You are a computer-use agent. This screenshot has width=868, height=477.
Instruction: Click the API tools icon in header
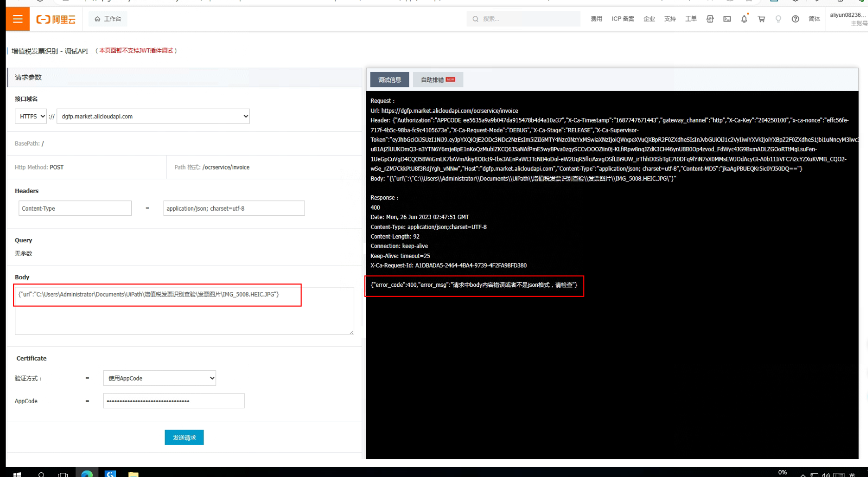click(x=710, y=19)
